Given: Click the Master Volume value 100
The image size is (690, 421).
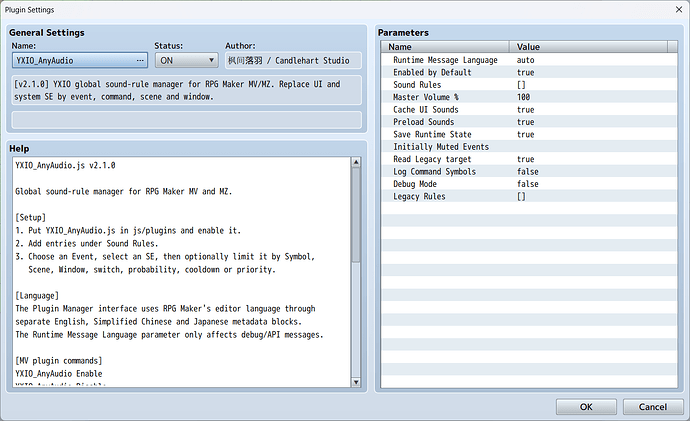Looking at the screenshot, I should 524,97.
